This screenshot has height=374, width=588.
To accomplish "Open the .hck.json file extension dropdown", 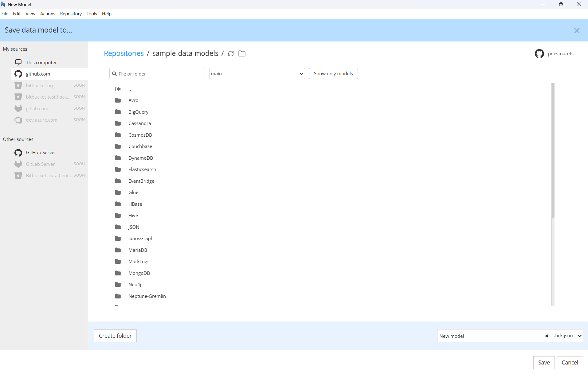I will (x=568, y=336).
